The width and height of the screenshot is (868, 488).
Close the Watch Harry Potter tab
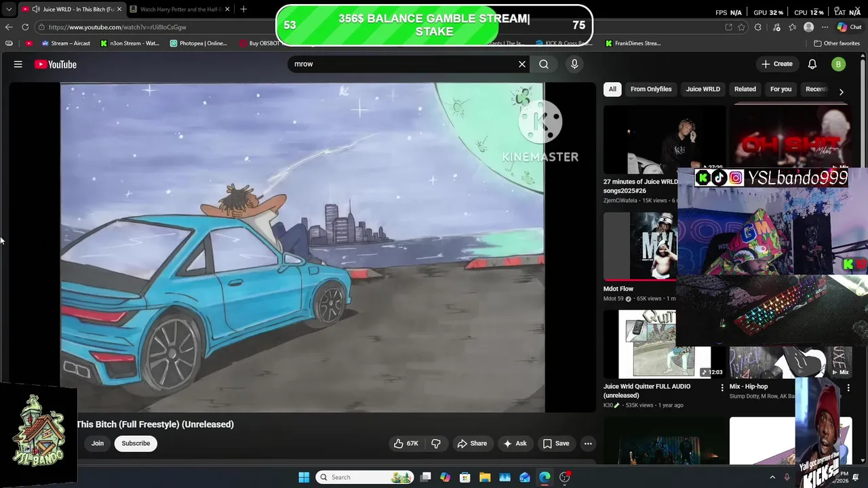pos(227,9)
